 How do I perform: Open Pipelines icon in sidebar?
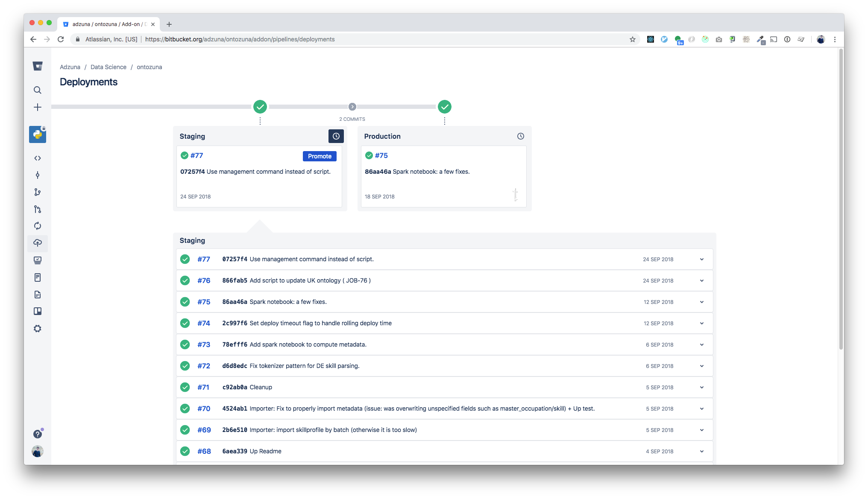[38, 226]
